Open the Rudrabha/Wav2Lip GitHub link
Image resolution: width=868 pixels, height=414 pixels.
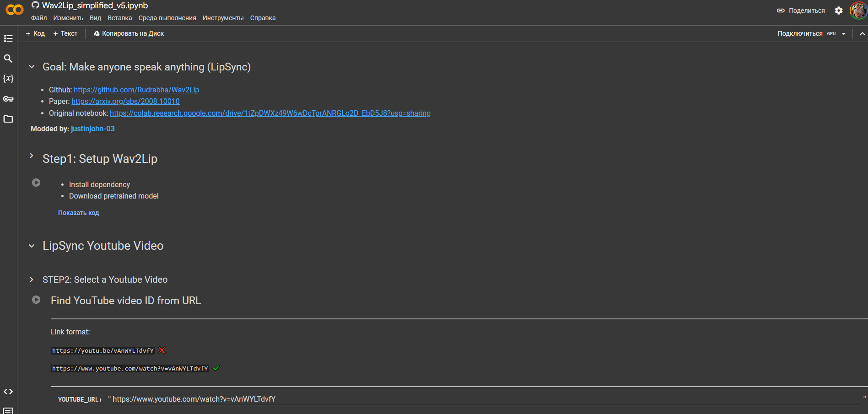[136, 90]
